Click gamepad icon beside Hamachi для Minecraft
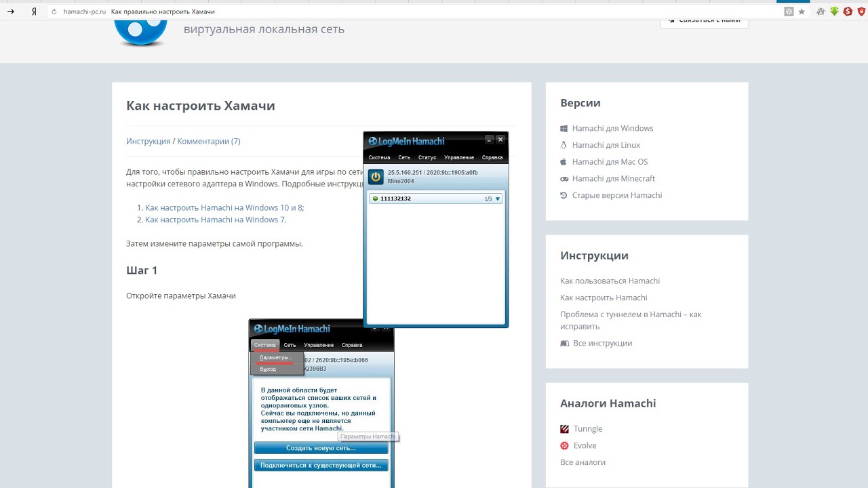 coord(564,179)
